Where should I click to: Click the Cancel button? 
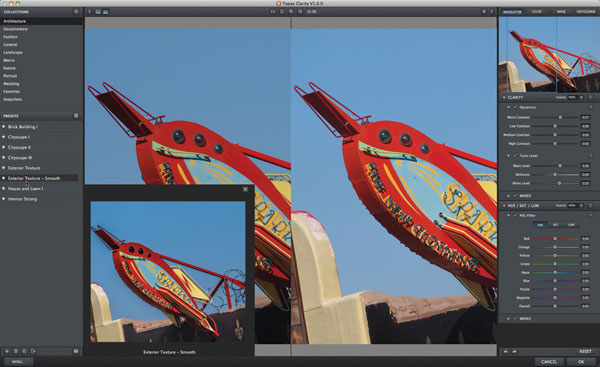pos(549,362)
